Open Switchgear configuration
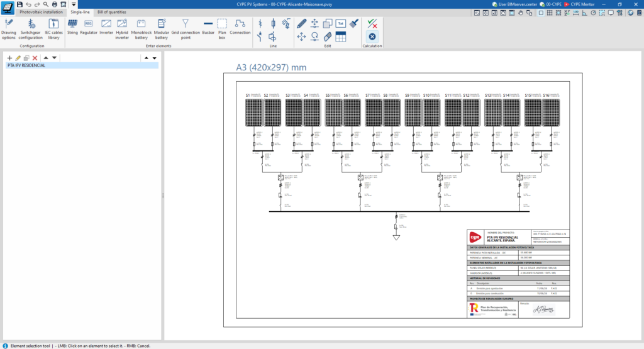The image size is (644, 349). 30,29
